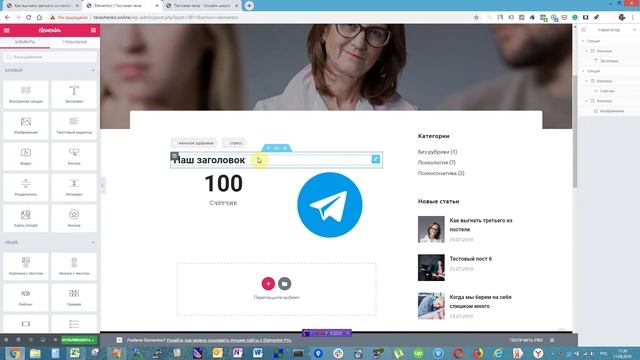Image resolution: width=640 pixels, height=360 pixels.
Task: Open the 'Без рубрики (1)' category link
Action: [x=437, y=152]
